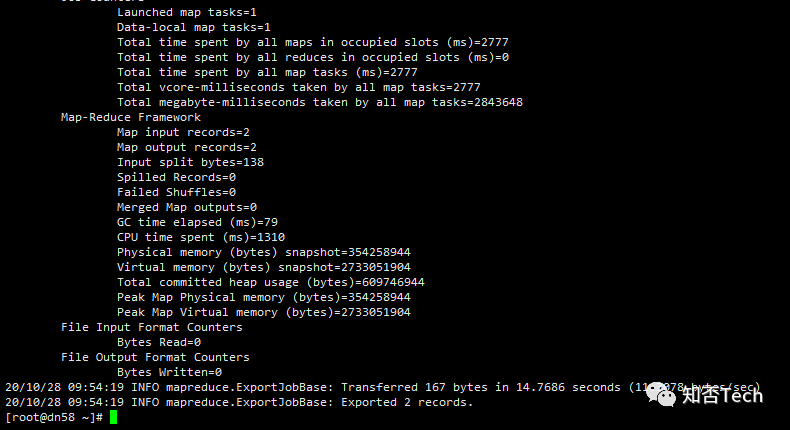
Task: Select the 'Launched map tasks=1' line
Action: point(186,12)
